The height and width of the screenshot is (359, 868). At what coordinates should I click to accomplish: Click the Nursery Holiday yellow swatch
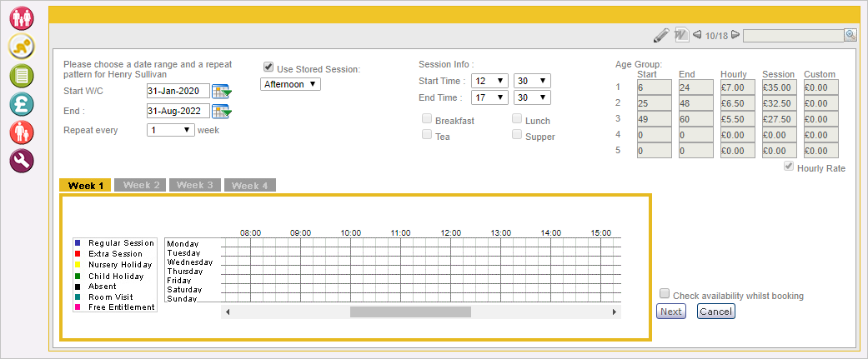(78, 265)
